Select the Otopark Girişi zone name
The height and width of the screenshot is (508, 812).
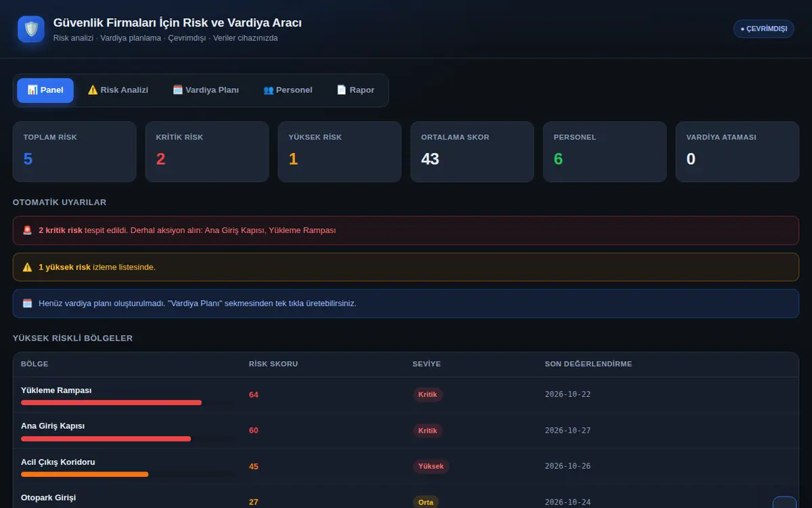(48, 497)
